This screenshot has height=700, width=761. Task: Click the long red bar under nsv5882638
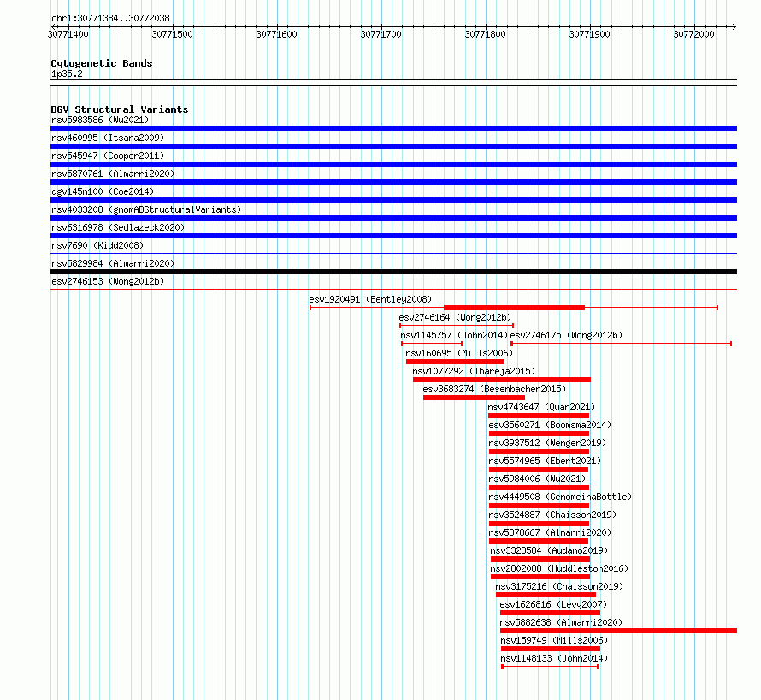(619, 631)
